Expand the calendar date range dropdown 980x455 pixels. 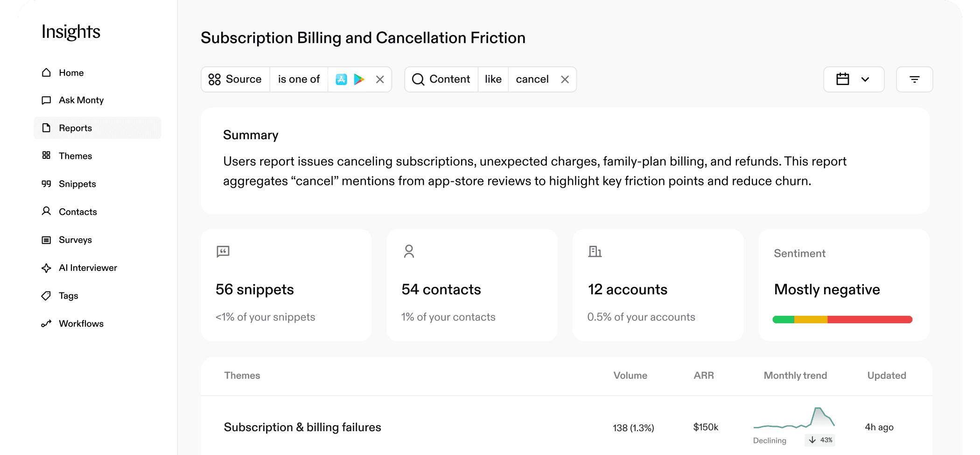click(854, 79)
